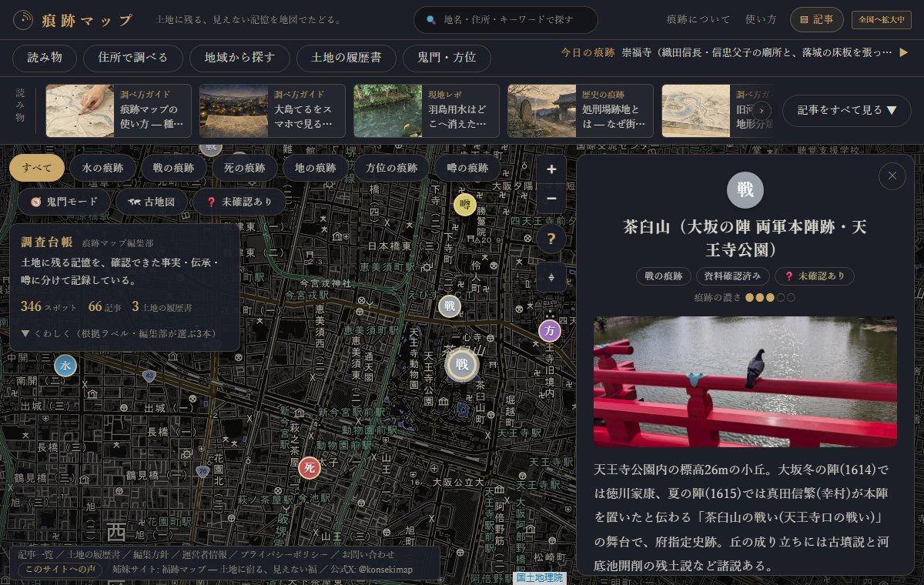The width and height of the screenshot is (924, 585).
Task: Expand 記事をすべて見る dropdown
Action: (x=847, y=110)
